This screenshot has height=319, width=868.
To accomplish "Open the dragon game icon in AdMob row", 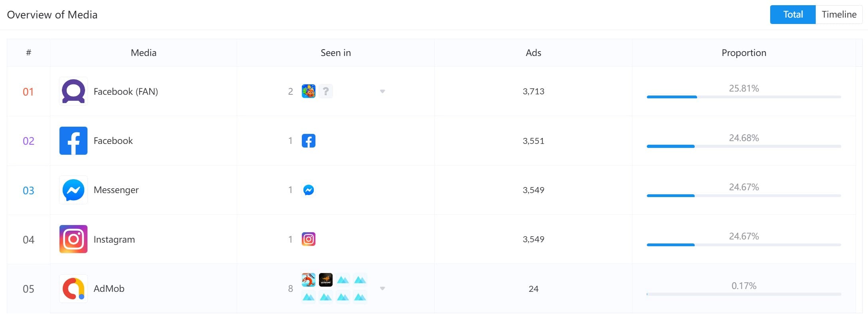I will (309, 280).
